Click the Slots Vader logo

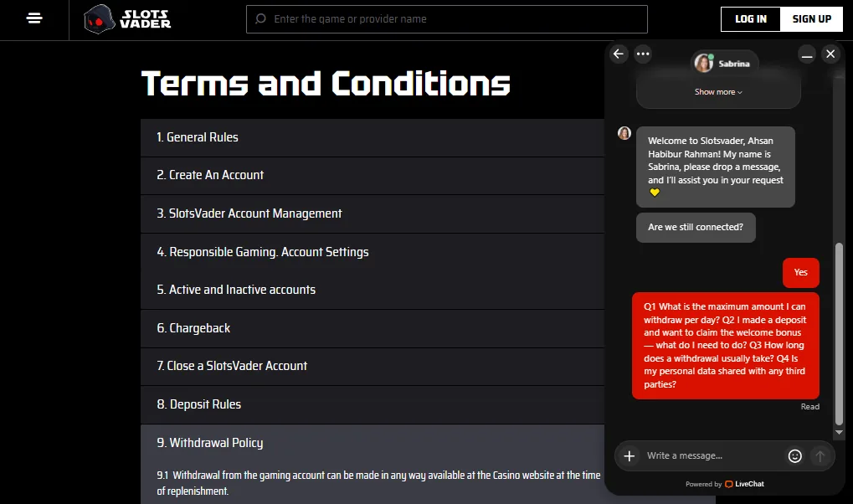[x=127, y=19]
